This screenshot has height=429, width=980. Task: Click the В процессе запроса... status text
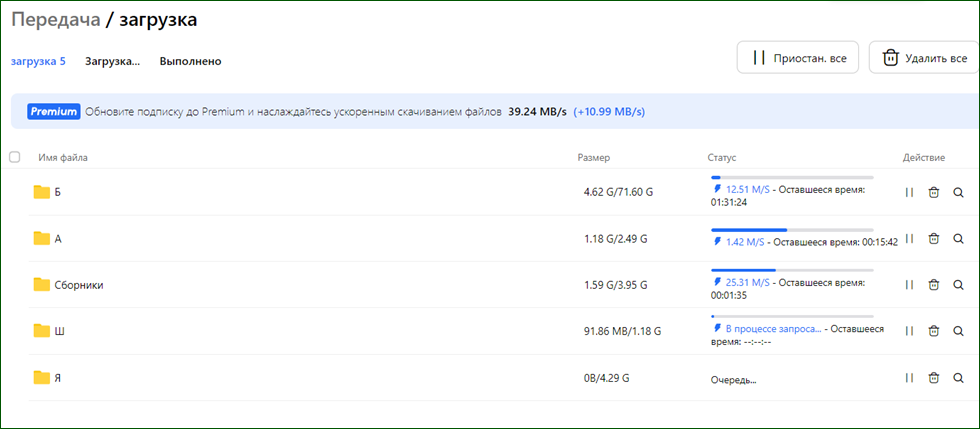(774, 328)
